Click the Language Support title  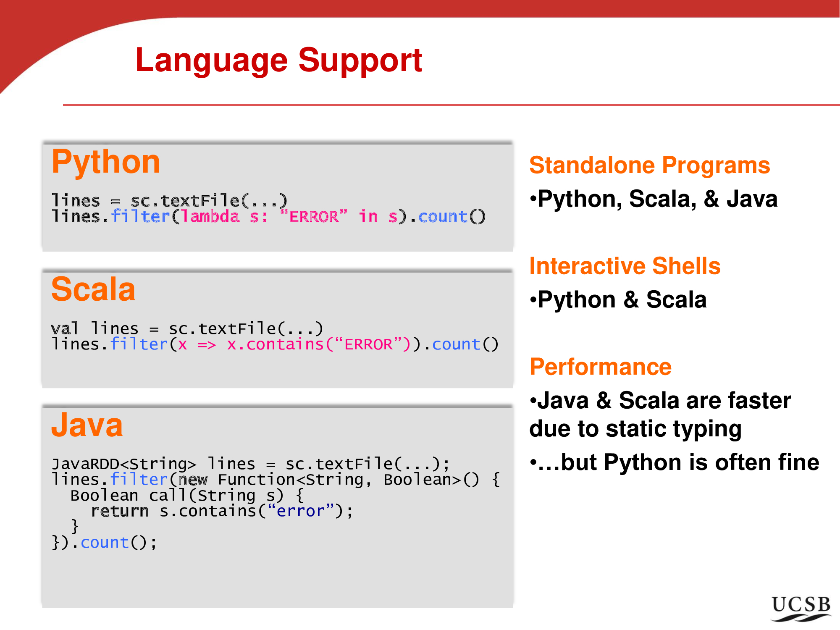pyautogui.click(x=278, y=61)
